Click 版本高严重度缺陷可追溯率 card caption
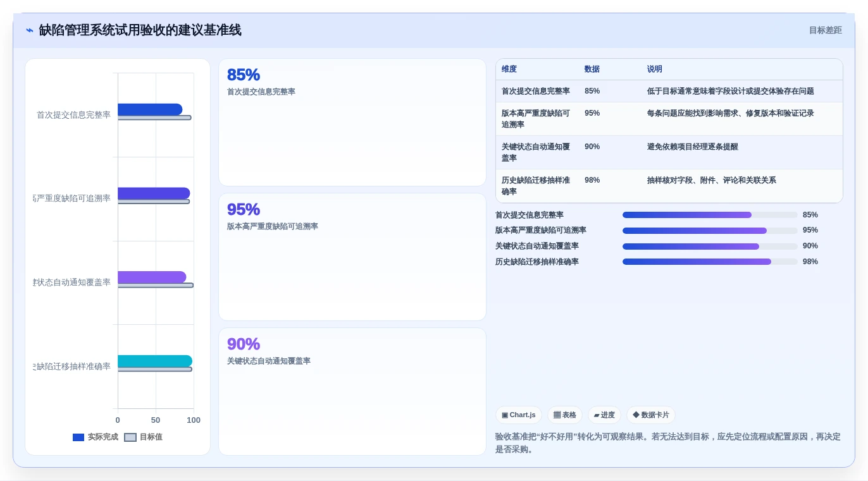This screenshot has width=868, height=481. (273, 226)
